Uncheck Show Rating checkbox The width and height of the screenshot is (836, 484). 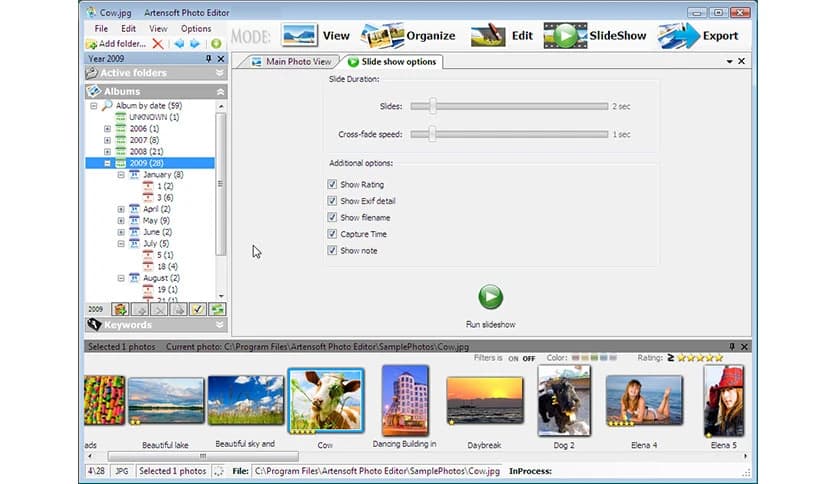click(x=332, y=184)
